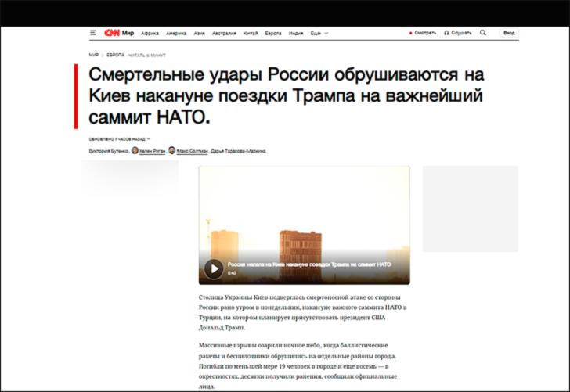Click the 'ЧИТАТЬ 5 МИНУТ' read time text
Viewport: 570px width, 392px height.
tap(146, 56)
